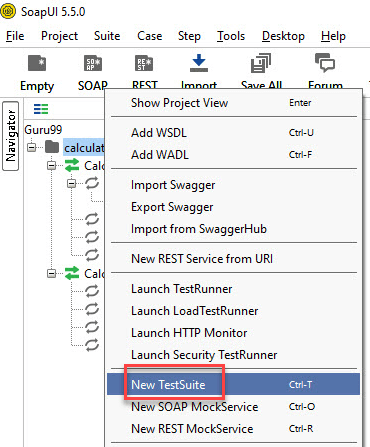The height and width of the screenshot is (447, 370).
Task: Click the navigator list view icon
Action: [x=41, y=109]
